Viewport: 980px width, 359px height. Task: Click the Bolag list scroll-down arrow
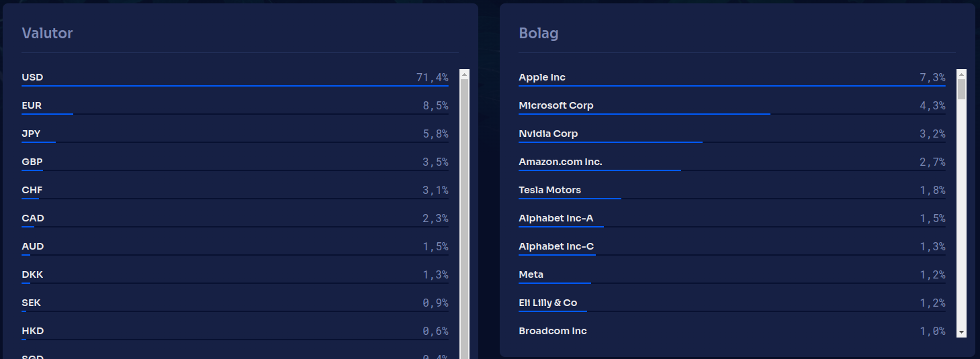tap(961, 331)
